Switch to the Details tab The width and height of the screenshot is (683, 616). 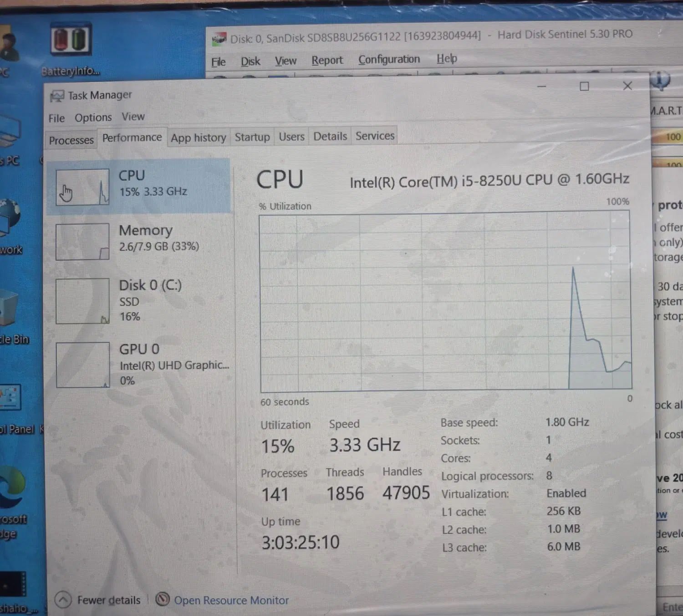coord(330,136)
